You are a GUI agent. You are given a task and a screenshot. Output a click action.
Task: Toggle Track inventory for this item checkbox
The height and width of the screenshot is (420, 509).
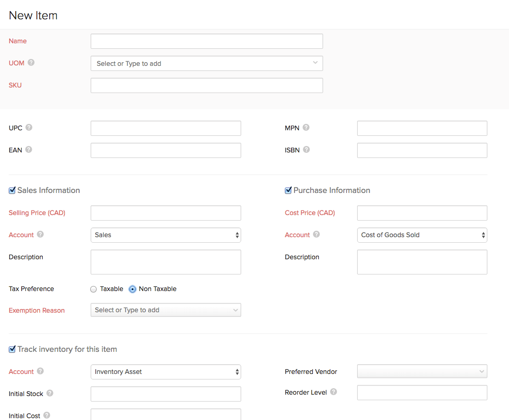12,350
